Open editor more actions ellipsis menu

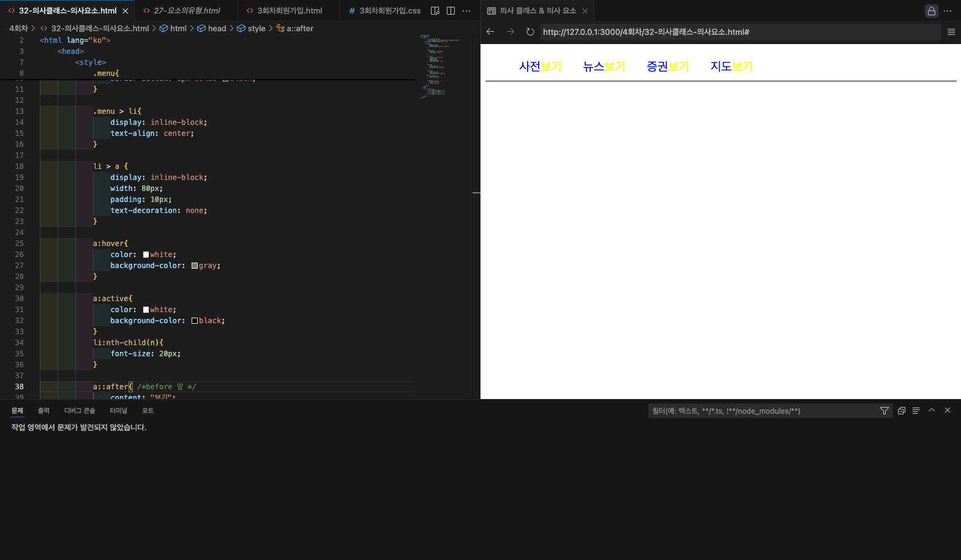[466, 10]
